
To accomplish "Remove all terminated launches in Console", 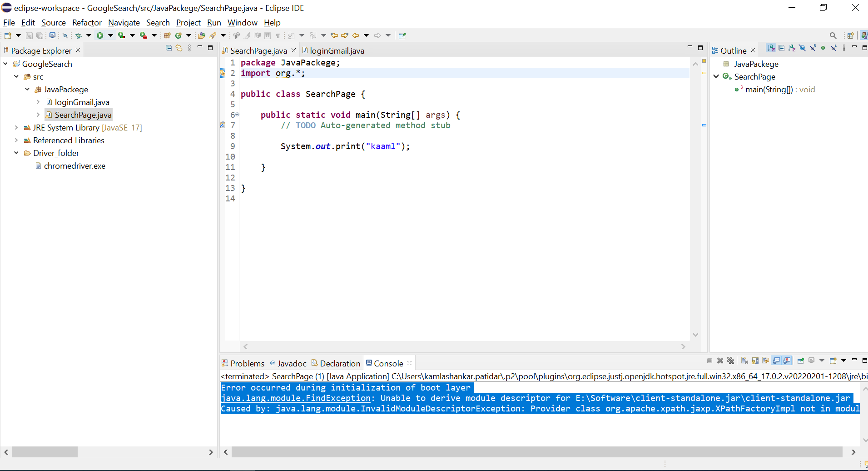I will [x=730, y=361].
